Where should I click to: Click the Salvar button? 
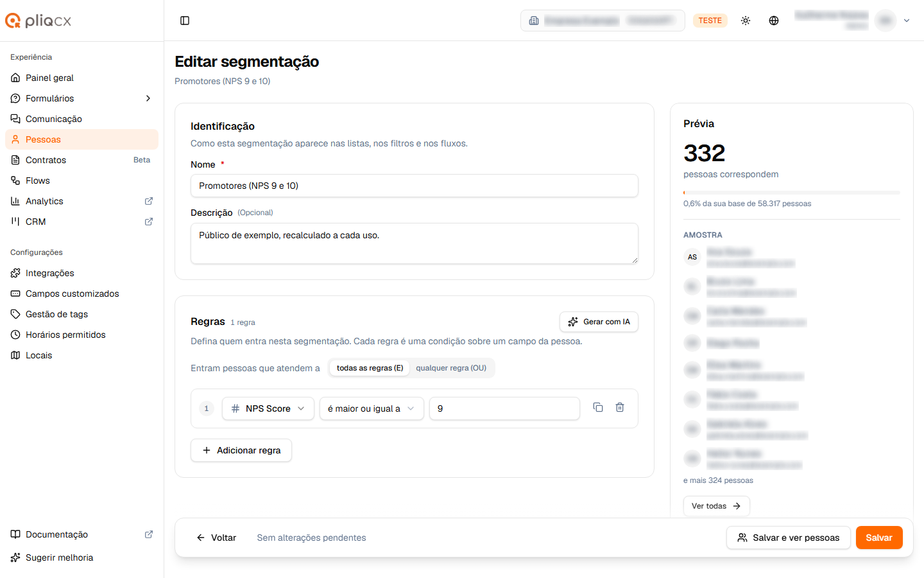click(x=879, y=538)
